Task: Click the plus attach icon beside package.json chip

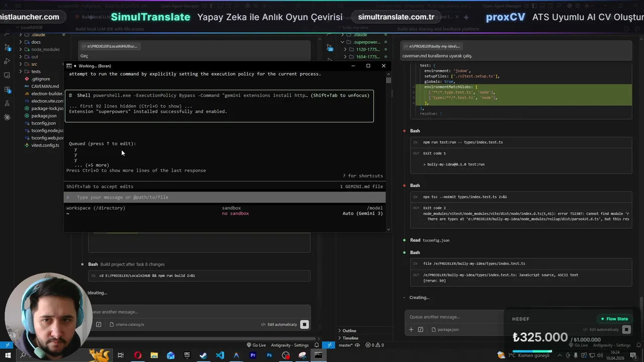Action: pos(411,329)
